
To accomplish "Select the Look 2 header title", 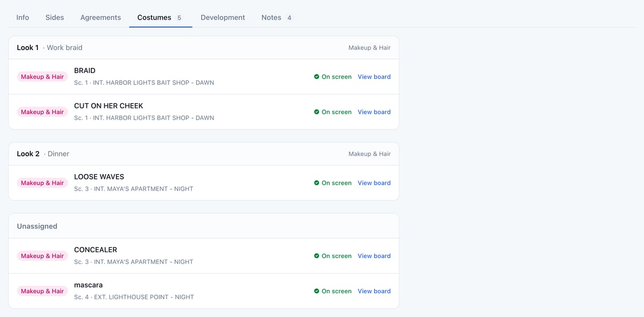I will [x=28, y=154].
